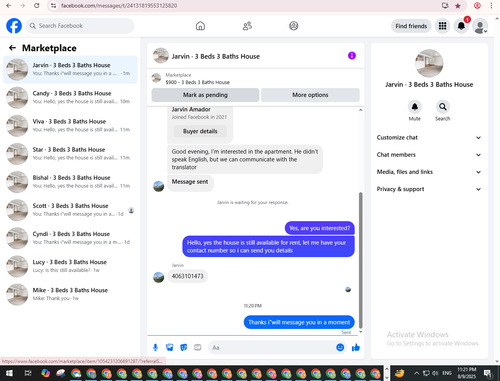Viewport: 500px width, 381px height.
Task: Open the Menu grid icon
Action: (442, 26)
